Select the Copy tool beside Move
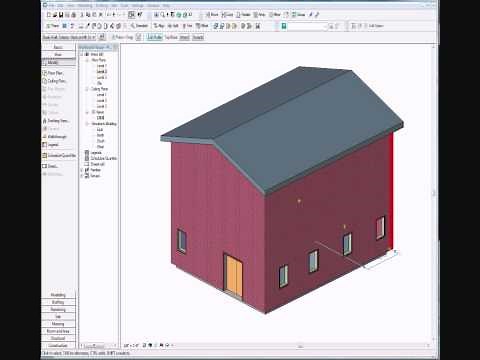Image resolution: width=480 pixels, height=360 pixels. coord(228,15)
